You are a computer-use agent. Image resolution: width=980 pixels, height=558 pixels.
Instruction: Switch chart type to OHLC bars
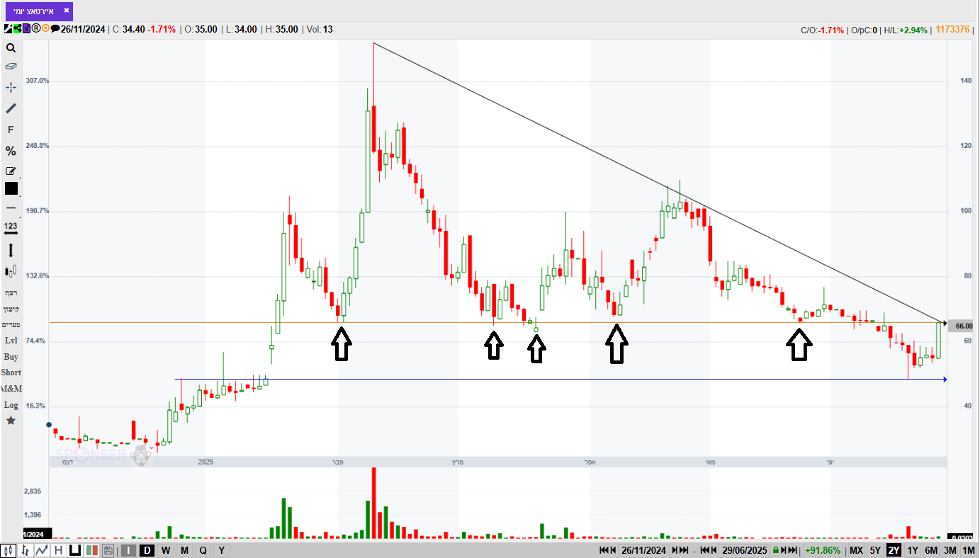26,550
